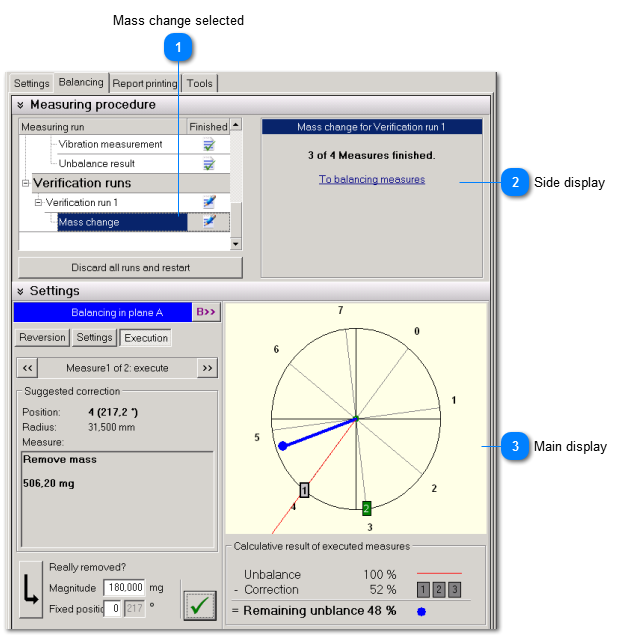Collapse the Settings section header
623x642 pixels.
point(20,291)
